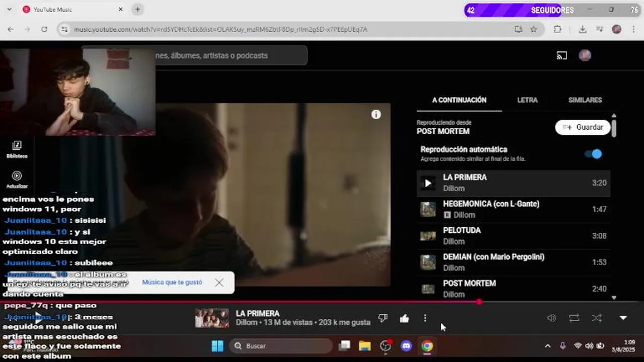Viewport: 644px width, 362px height.
Task: Play LA PRIMERA from queue
Action: (x=428, y=183)
